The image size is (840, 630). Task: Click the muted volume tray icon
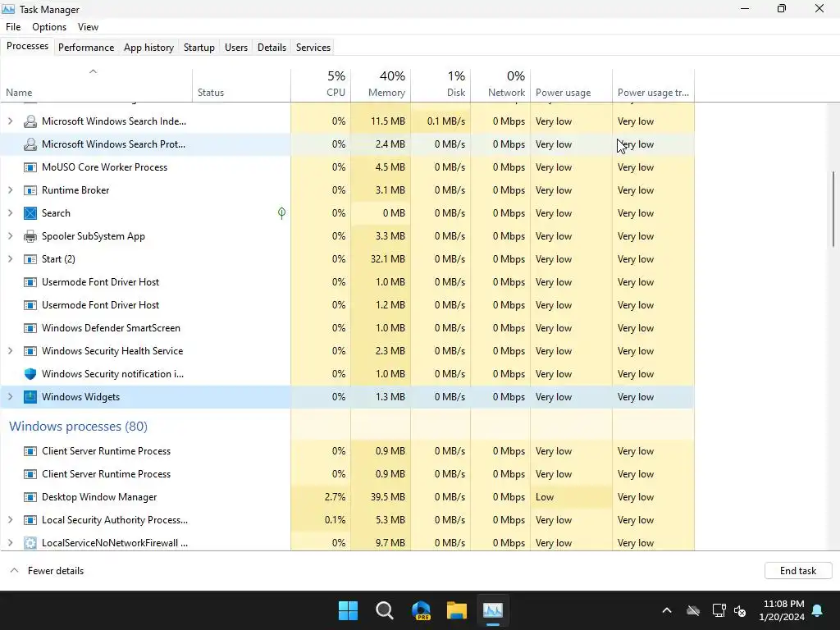point(741,610)
